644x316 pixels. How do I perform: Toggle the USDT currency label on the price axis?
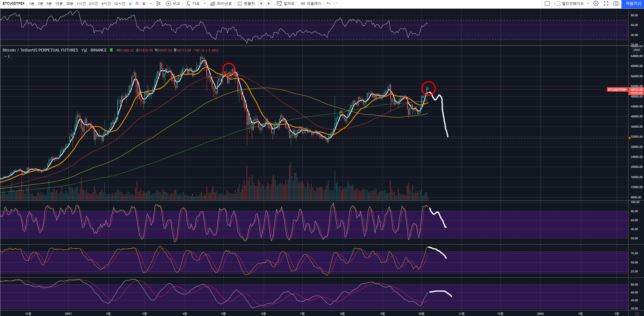(637, 50)
